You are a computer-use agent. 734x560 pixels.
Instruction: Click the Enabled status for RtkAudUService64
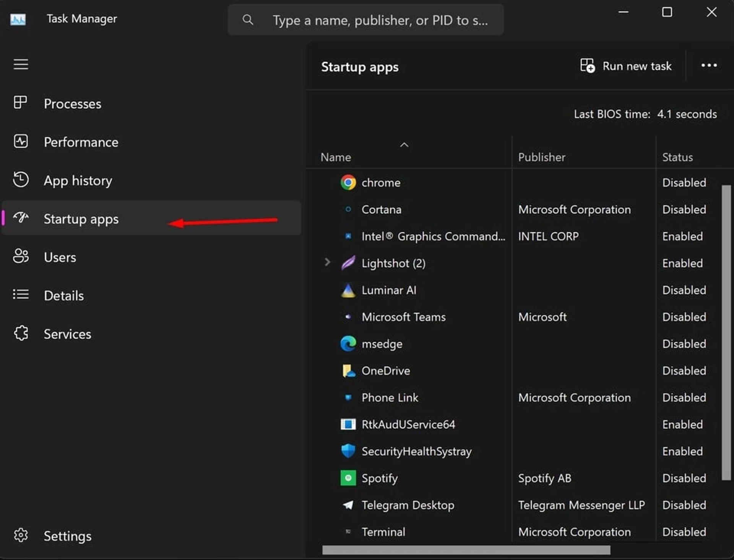click(x=682, y=424)
